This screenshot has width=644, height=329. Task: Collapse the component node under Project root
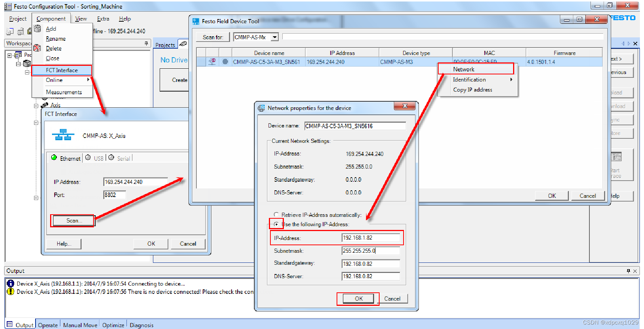tap(18, 64)
